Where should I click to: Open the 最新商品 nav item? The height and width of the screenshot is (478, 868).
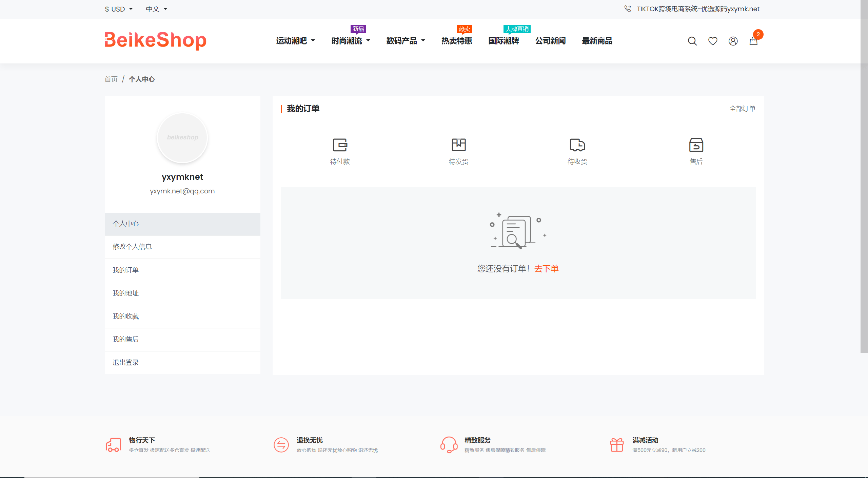pyautogui.click(x=597, y=41)
